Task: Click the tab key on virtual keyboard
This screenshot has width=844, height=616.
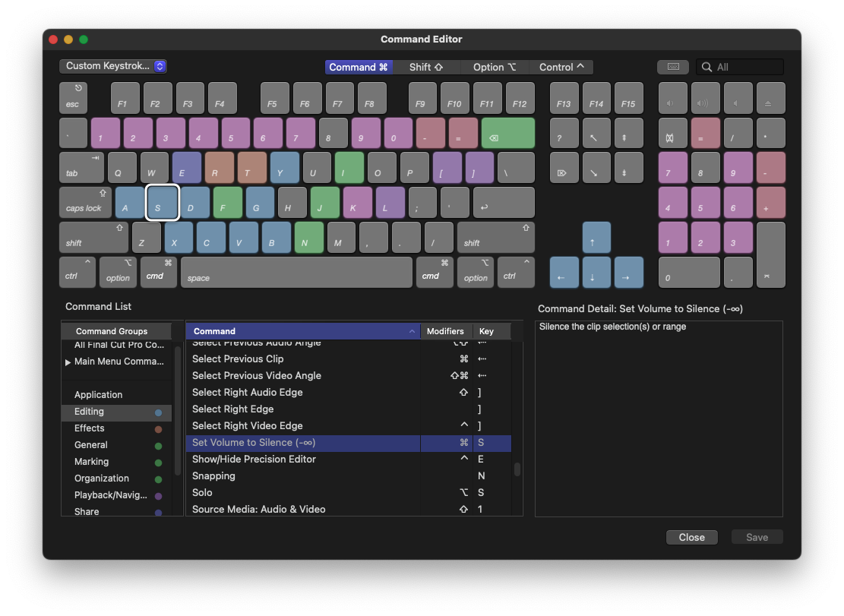Action: pyautogui.click(x=81, y=167)
